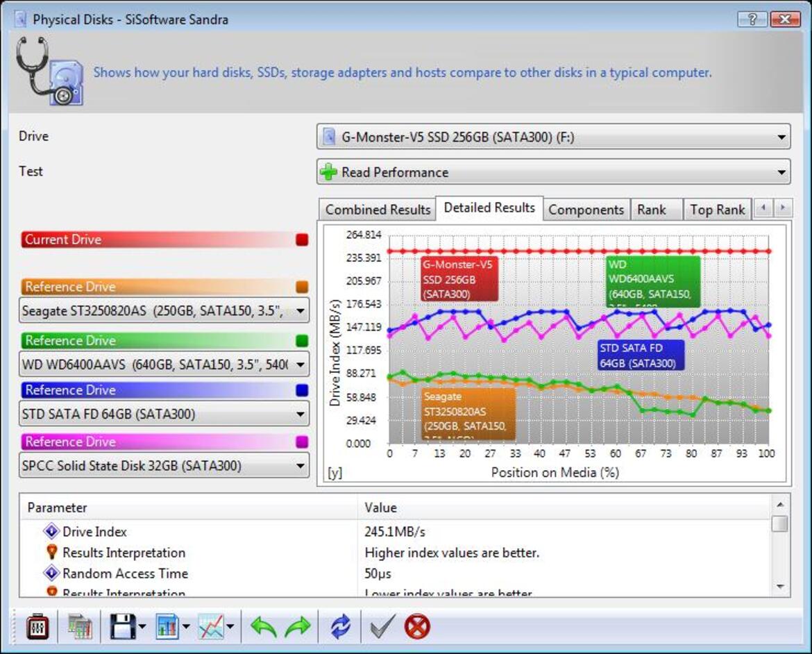
Task: Click the red Current Drive color swatch
Action: [302, 240]
